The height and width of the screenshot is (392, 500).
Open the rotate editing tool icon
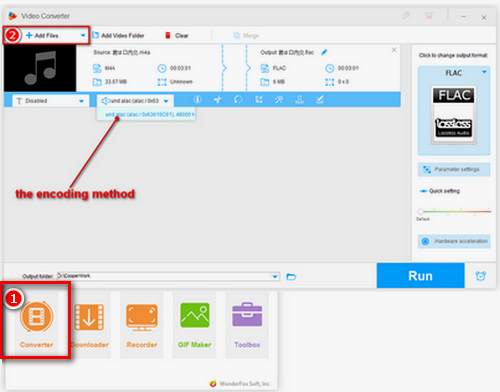[x=238, y=99]
